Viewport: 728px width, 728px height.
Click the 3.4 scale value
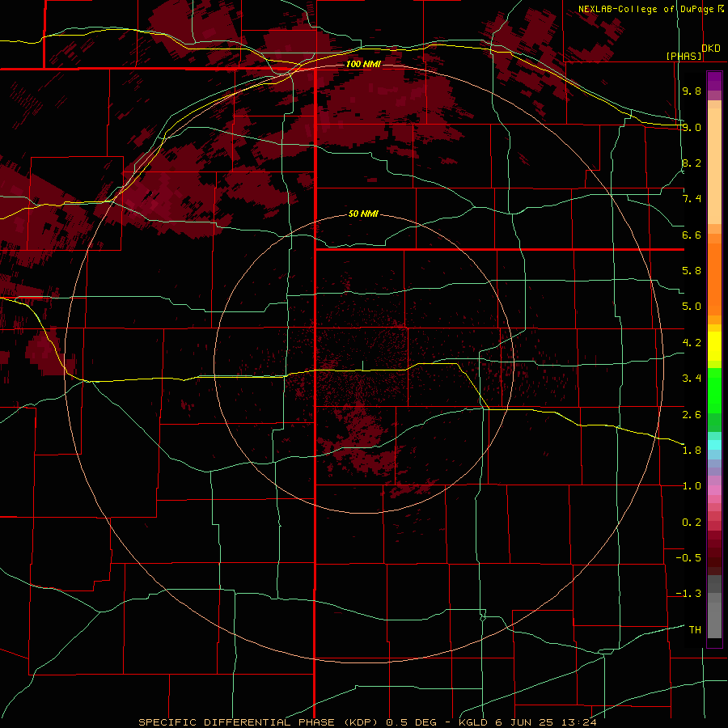tap(692, 379)
